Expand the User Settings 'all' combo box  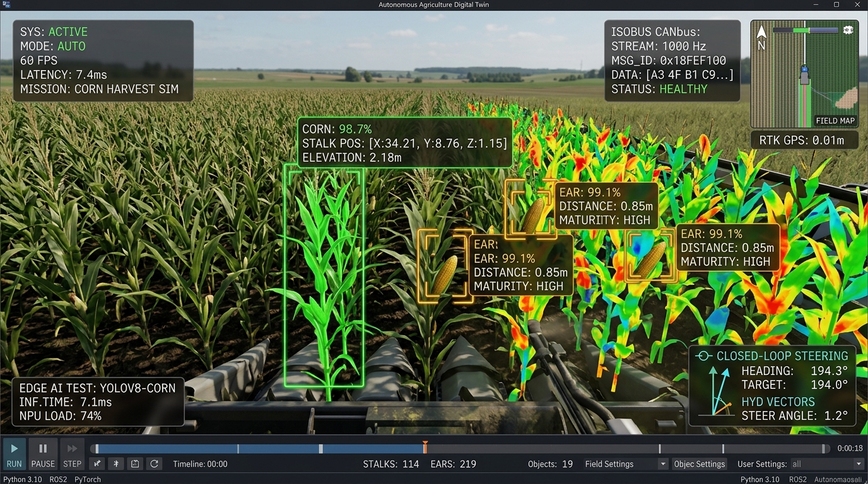pos(826,464)
